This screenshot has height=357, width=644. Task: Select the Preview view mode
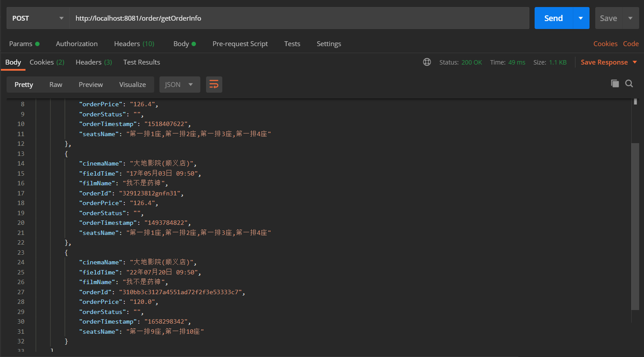tap(91, 84)
